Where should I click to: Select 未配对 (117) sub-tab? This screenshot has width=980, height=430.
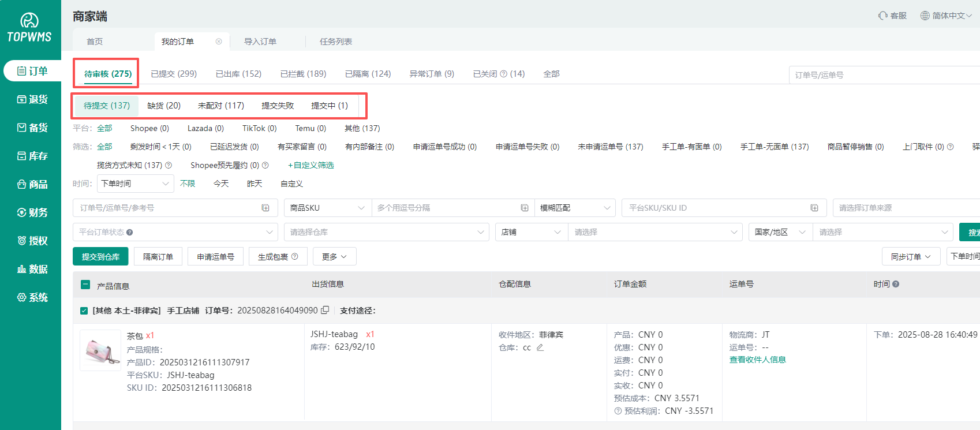221,106
